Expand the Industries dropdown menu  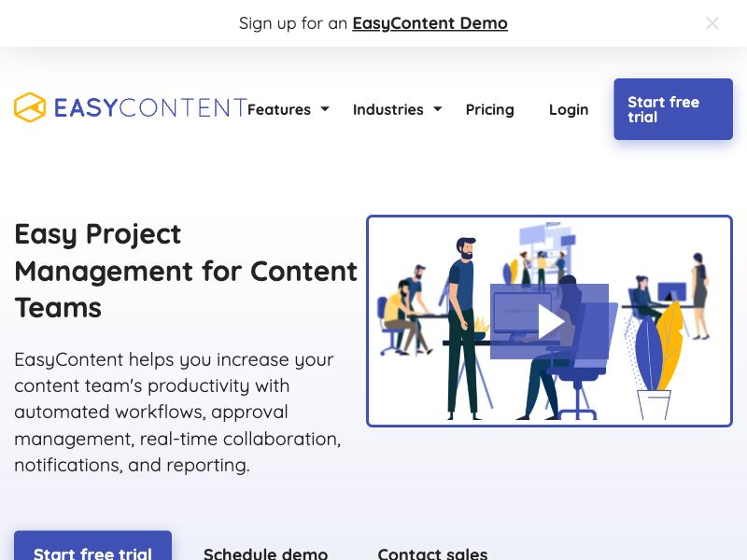(398, 109)
